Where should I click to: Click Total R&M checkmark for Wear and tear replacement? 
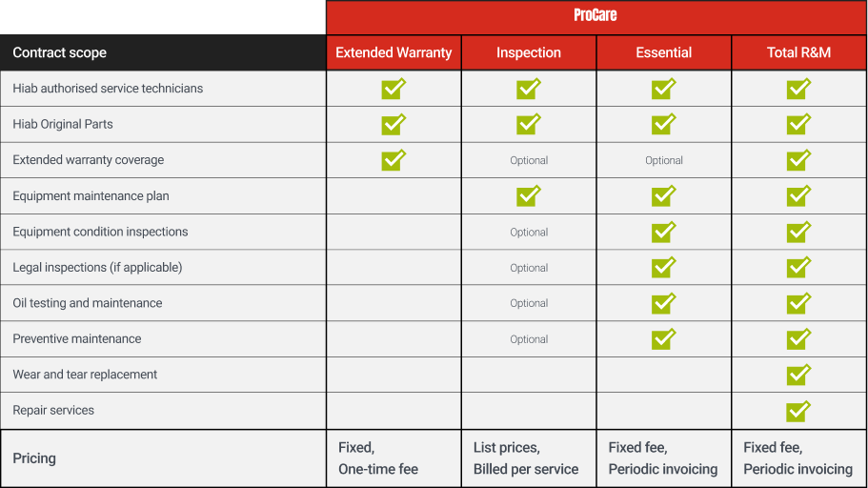[x=798, y=375]
